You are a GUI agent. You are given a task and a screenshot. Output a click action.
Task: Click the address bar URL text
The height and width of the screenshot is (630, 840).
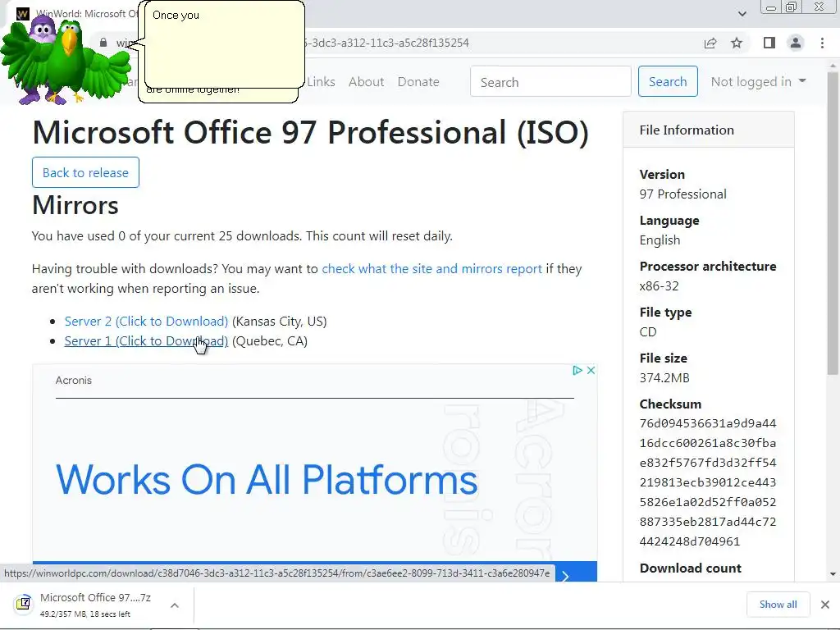386,43
